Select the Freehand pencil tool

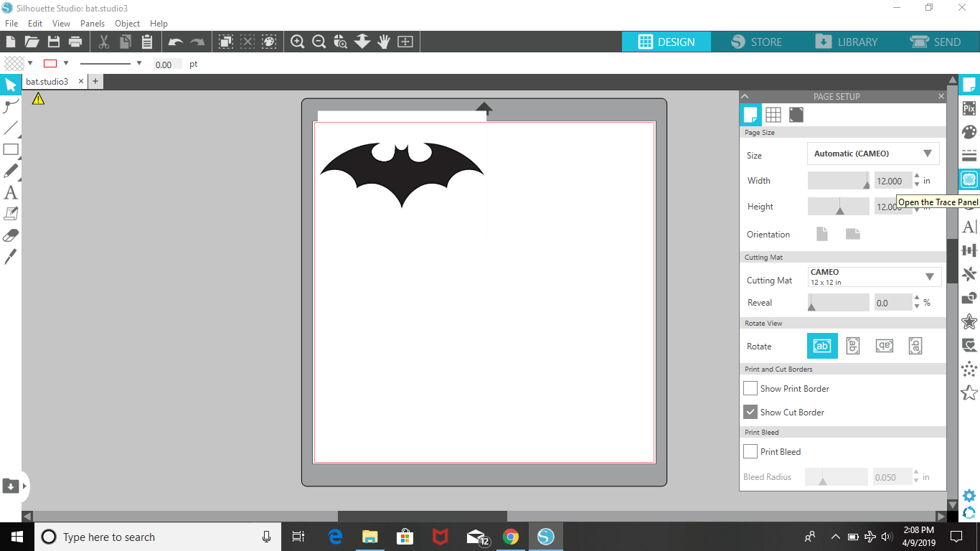[11, 171]
